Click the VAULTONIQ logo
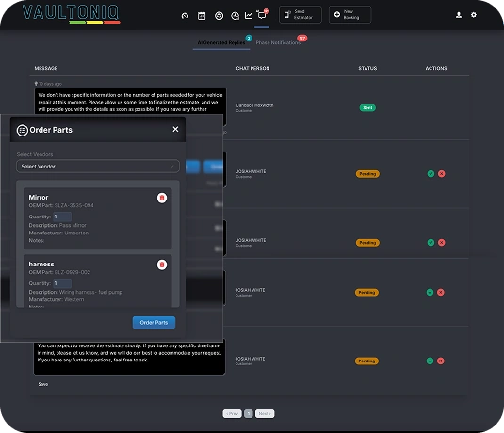This screenshot has width=504, height=433. point(71,14)
